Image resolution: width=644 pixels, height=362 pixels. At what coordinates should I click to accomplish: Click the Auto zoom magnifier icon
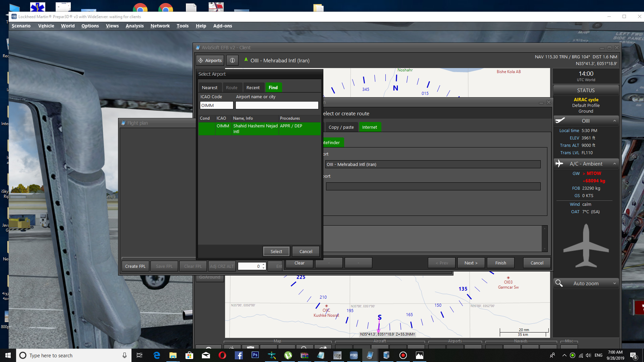point(559,283)
